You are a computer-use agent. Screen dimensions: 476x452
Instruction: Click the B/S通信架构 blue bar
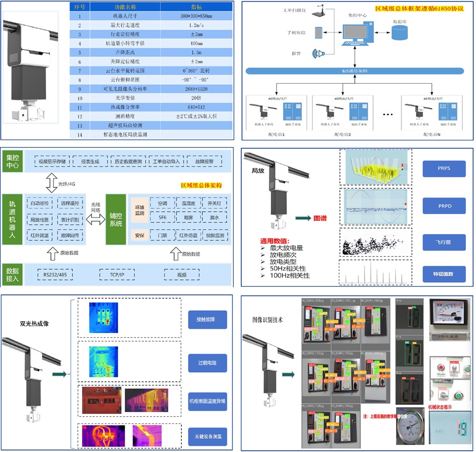[355, 70]
